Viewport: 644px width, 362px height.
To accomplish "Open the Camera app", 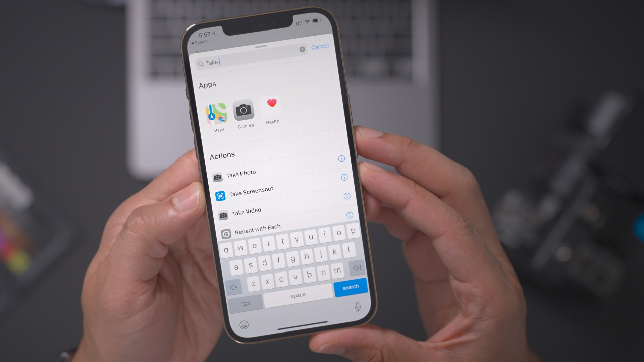I will pos(245,112).
